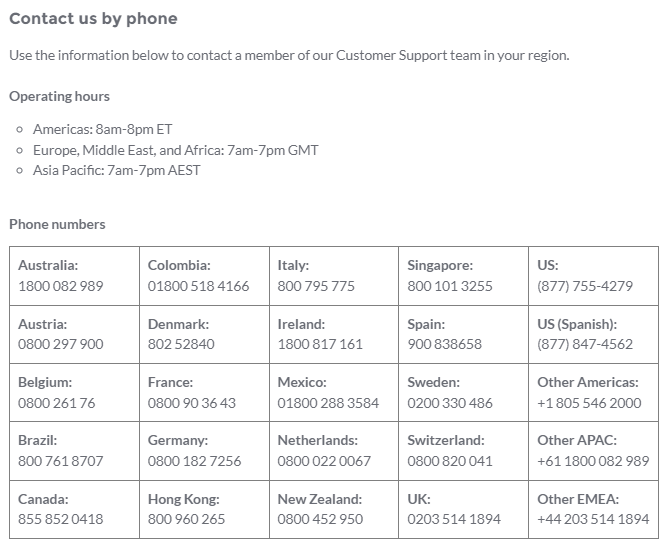Click the US (Spanish) number (877) 847-4562
This screenshot has width=668, height=548.
(x=585, y=344)
